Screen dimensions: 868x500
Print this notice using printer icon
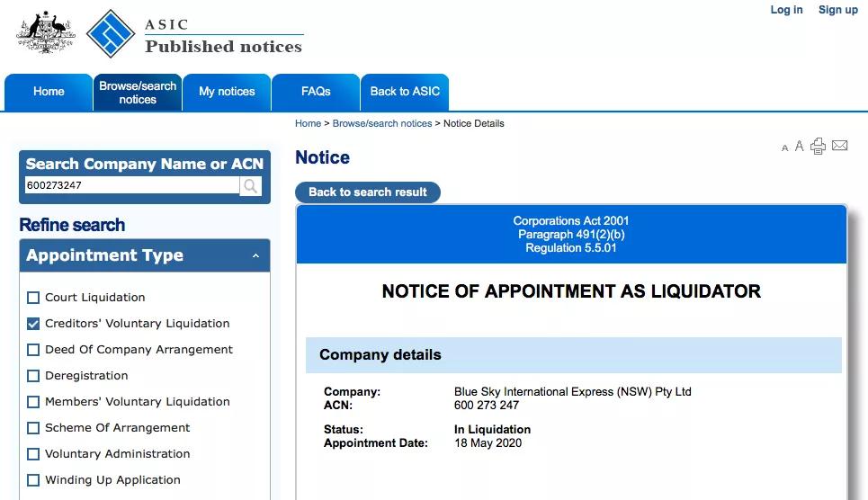point(818,146)
